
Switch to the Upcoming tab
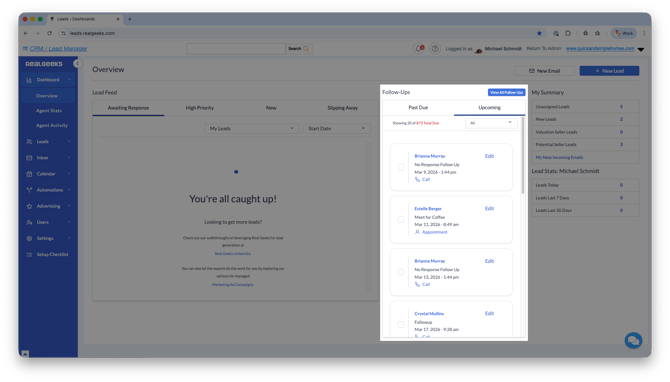(x=489, y=108)
